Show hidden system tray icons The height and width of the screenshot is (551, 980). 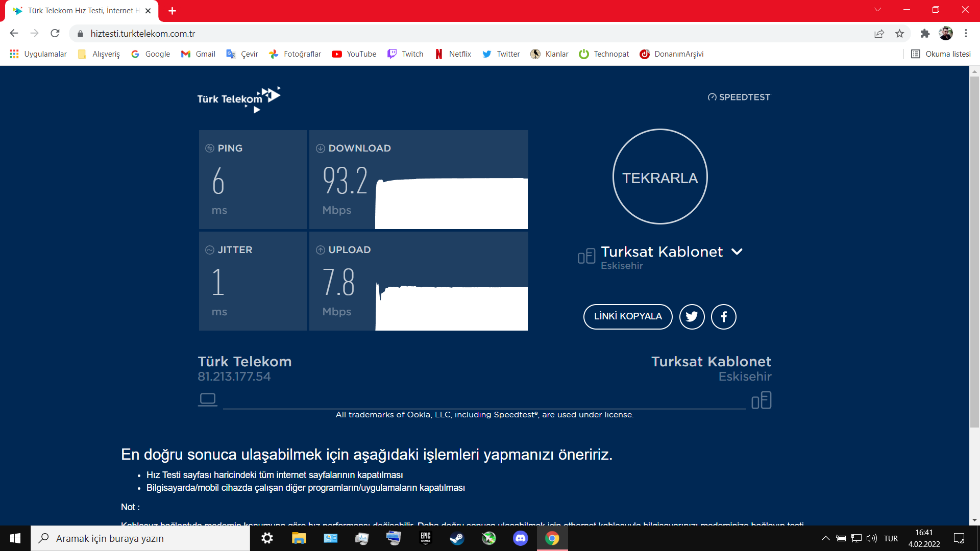click(825, 538)
